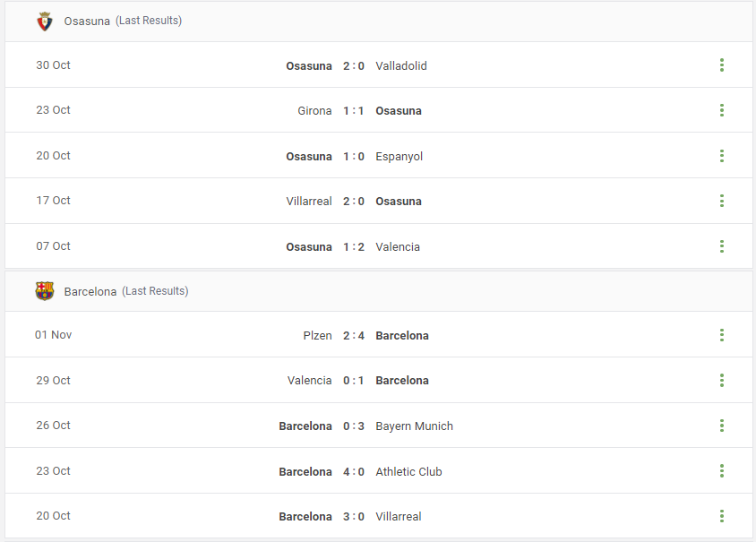This screenshot has width=756, height=542.
Task: Click the 2:4 Plzen Barcelona score
Action: (x=354, y=336)
